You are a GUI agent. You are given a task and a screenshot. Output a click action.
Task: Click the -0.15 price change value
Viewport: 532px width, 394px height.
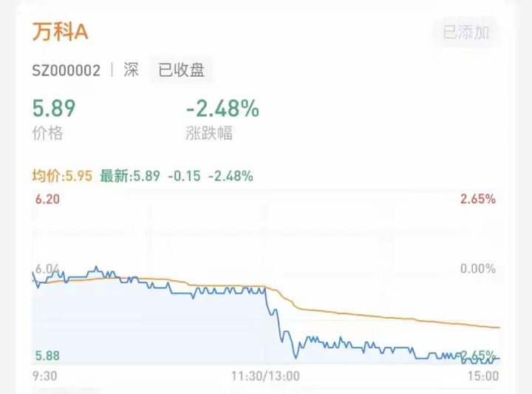tap(184, 176)
